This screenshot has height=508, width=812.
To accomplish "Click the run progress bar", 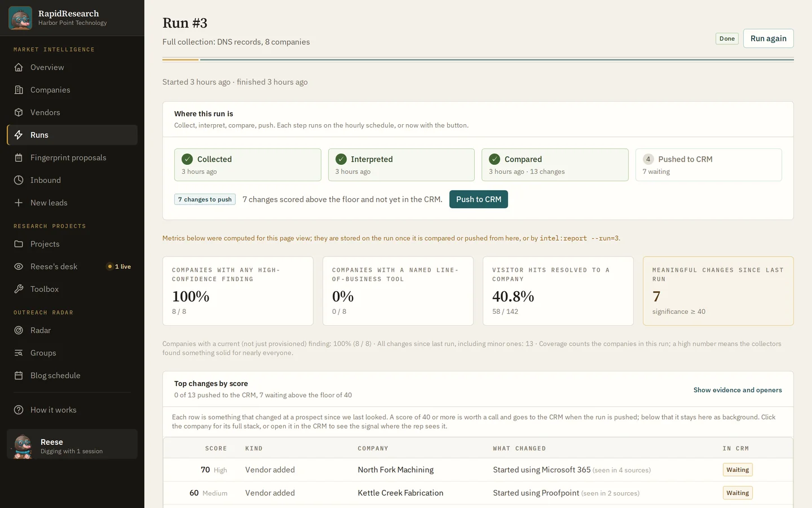I will click(478, 59).
